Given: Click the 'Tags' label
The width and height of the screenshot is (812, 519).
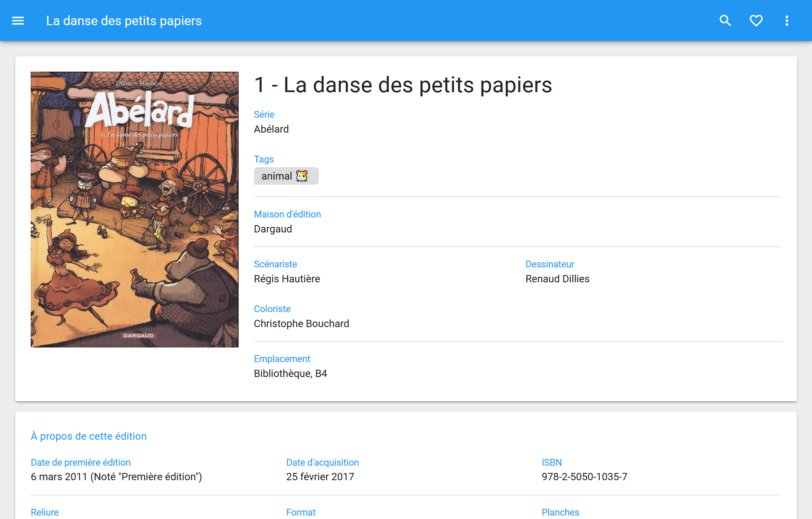Looking at the screenshot, I should (x=263, y=159).
